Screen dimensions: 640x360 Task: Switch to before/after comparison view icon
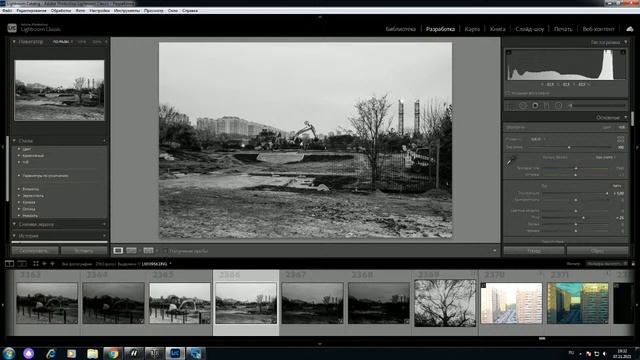pyautogui.click(x=131, y=250)
